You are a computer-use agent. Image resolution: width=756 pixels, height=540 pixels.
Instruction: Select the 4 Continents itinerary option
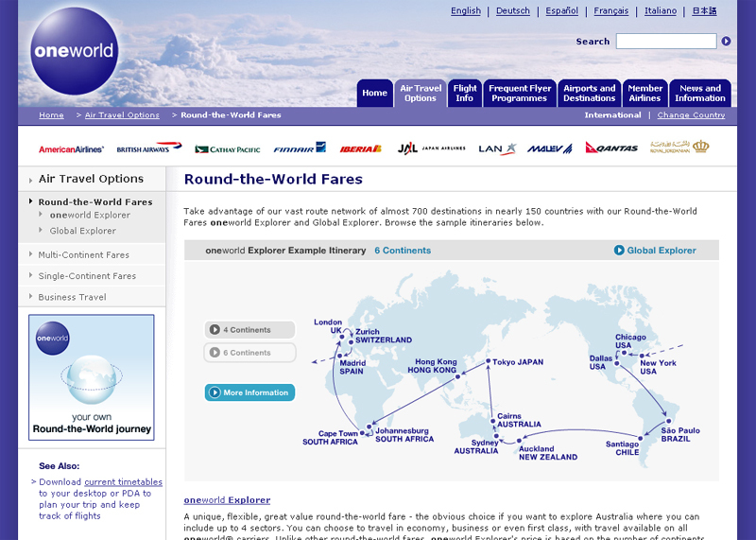tap(249, 330)
